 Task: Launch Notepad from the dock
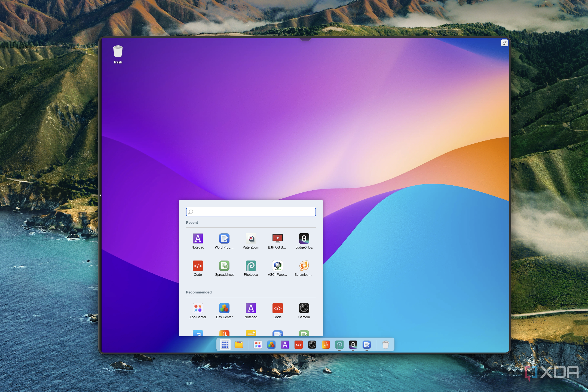tap(285, 345)
